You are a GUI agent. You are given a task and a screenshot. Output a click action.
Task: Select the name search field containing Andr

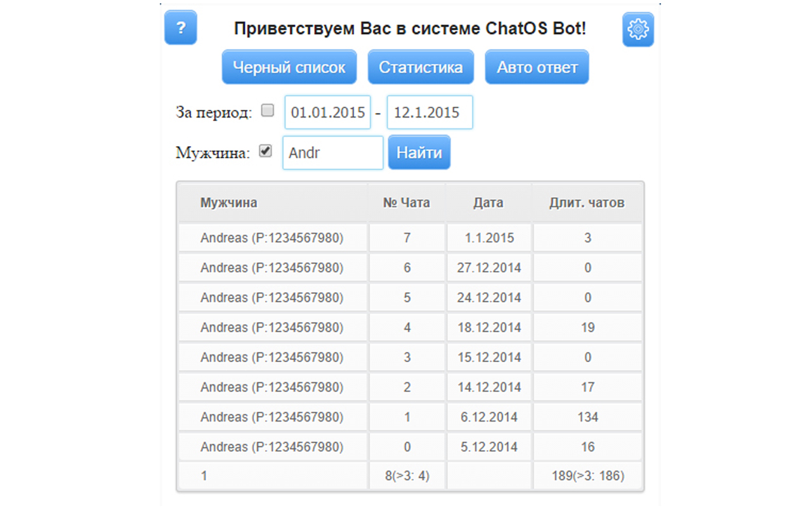(332, 152)
